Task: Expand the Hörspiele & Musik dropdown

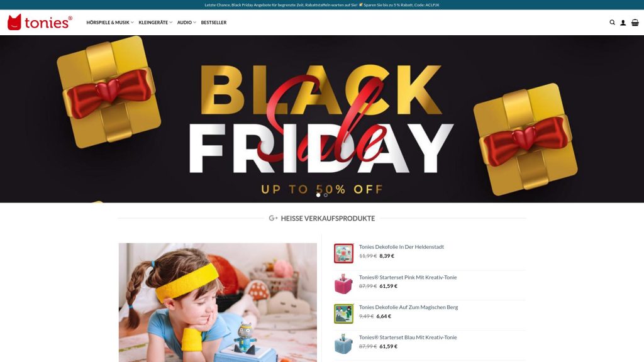Action: point(110,23)
